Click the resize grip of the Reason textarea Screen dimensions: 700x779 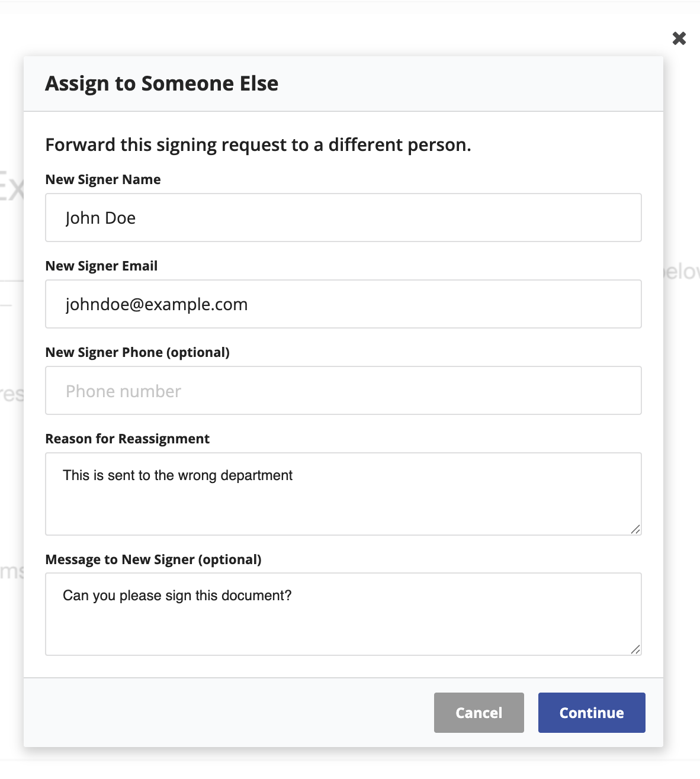tap(635, 529)
